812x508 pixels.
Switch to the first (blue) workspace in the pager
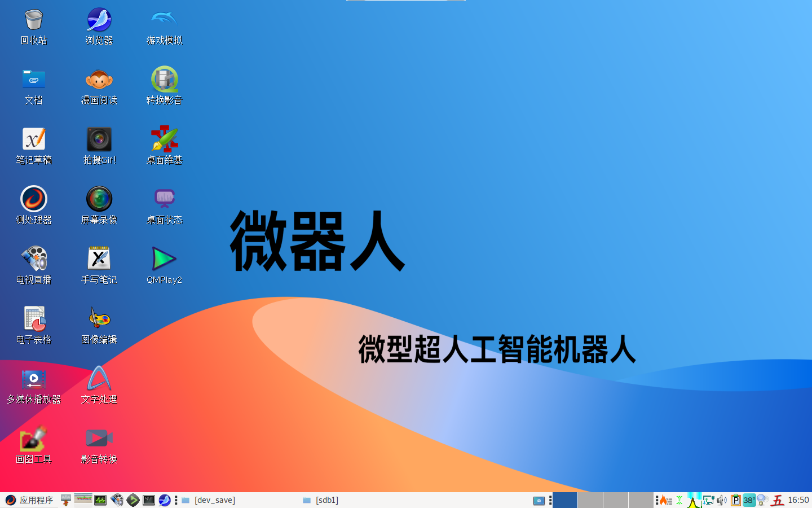pyautogui.click(x=565, y=500)
